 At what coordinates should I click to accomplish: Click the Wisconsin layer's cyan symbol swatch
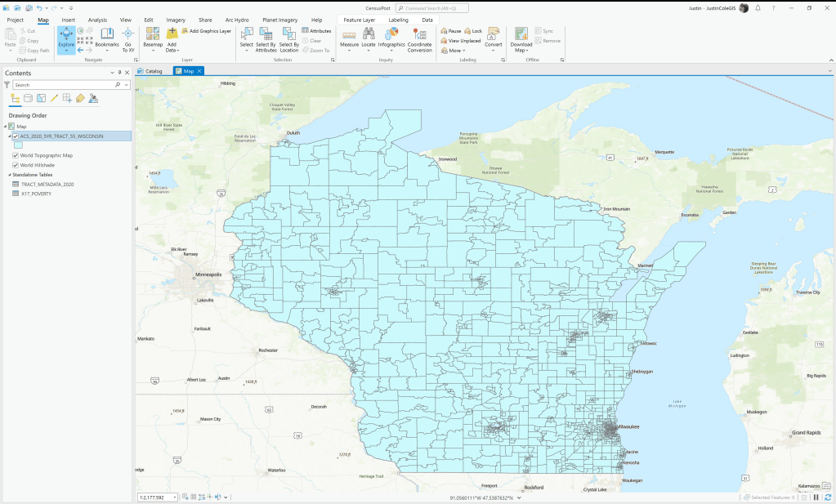point(18,145)
